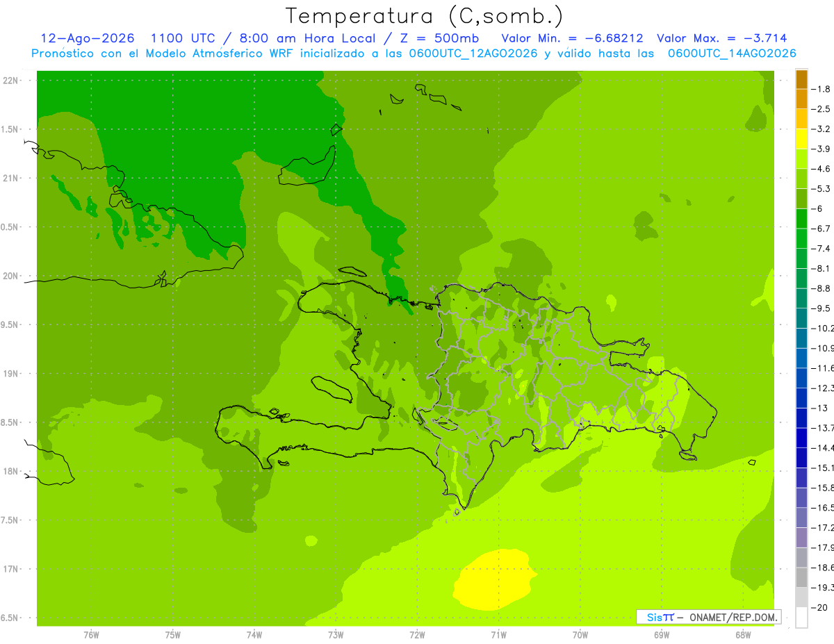Click the '-20' colorbar label

(819, 608)
